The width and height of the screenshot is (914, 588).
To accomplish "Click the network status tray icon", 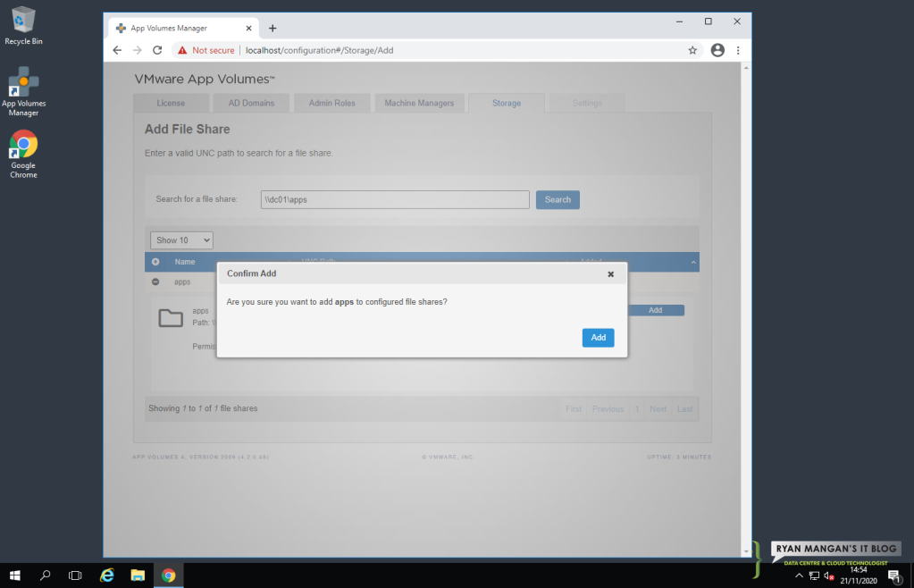I will pos(814,576).
